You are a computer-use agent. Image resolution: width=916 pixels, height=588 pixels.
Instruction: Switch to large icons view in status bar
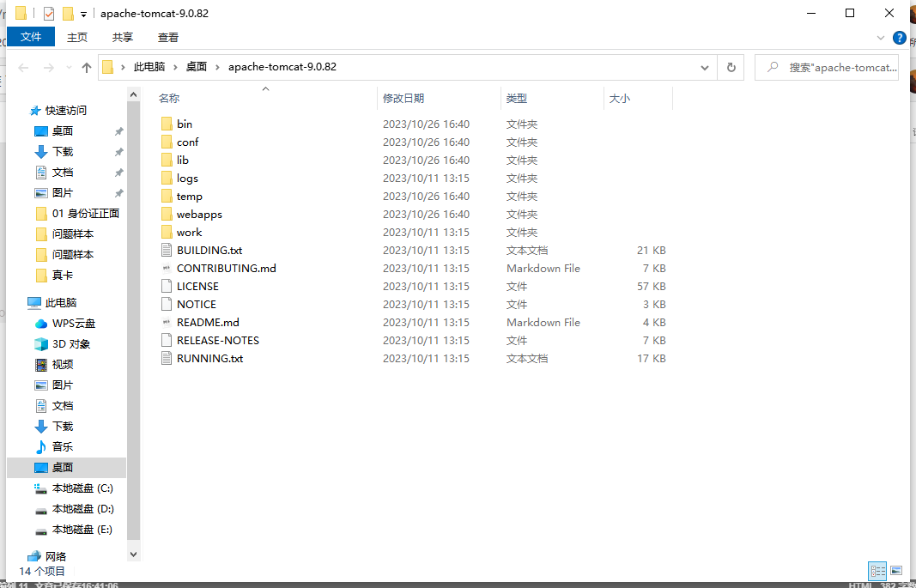point(896,571)
